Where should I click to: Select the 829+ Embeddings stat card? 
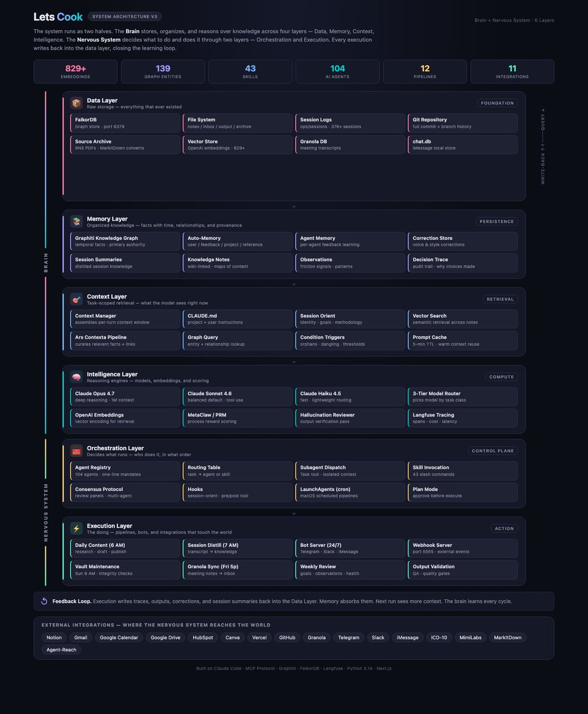tap(76, 71)
